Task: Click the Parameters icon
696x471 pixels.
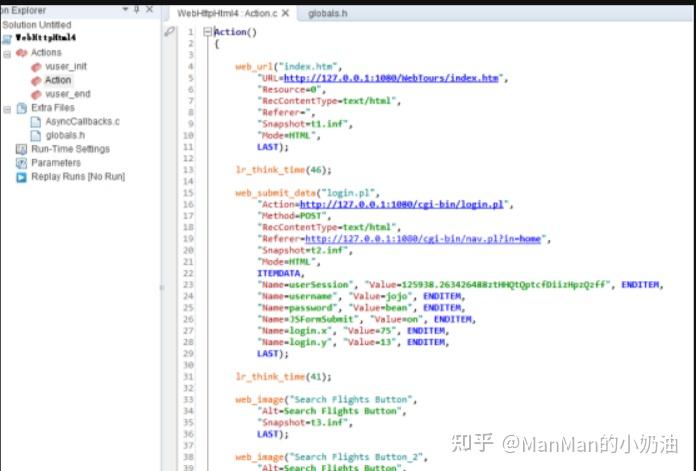Action: (21, 163)
